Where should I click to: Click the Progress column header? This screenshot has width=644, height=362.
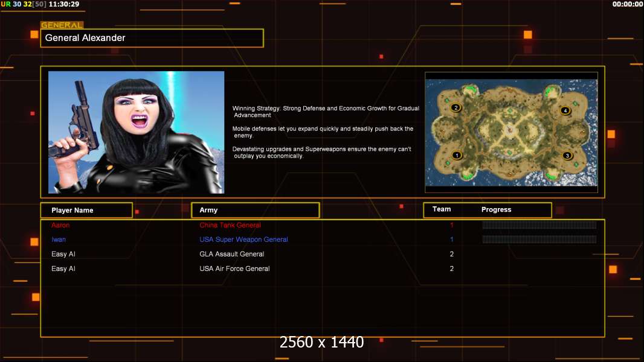496,209
